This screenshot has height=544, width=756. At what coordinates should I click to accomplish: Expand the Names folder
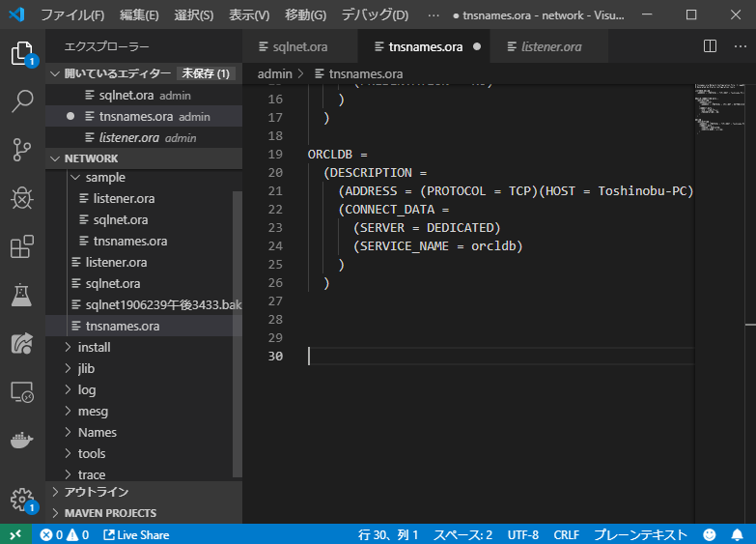tap(97, 432)
